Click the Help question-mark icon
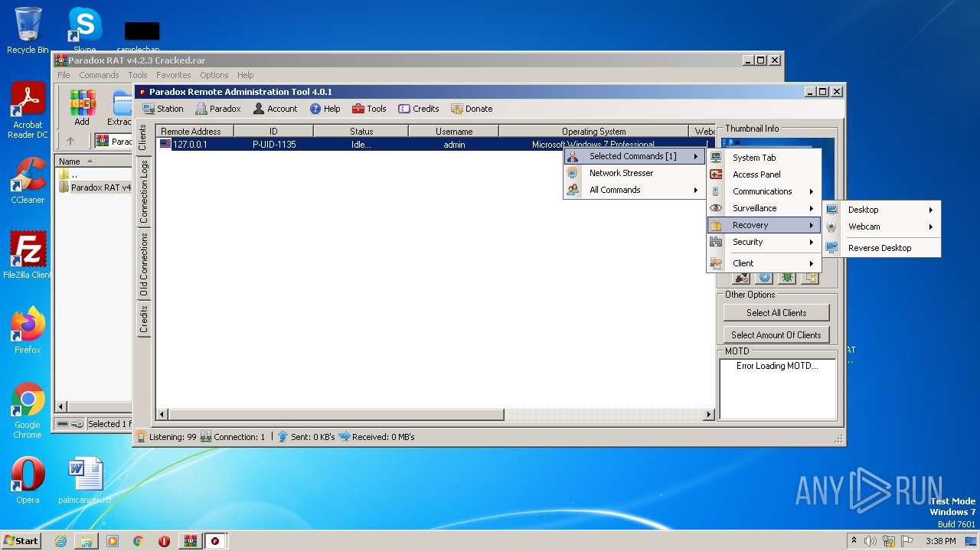Image resolution: width=980 pixels, height=551 pixels. [x=315, y=109]
